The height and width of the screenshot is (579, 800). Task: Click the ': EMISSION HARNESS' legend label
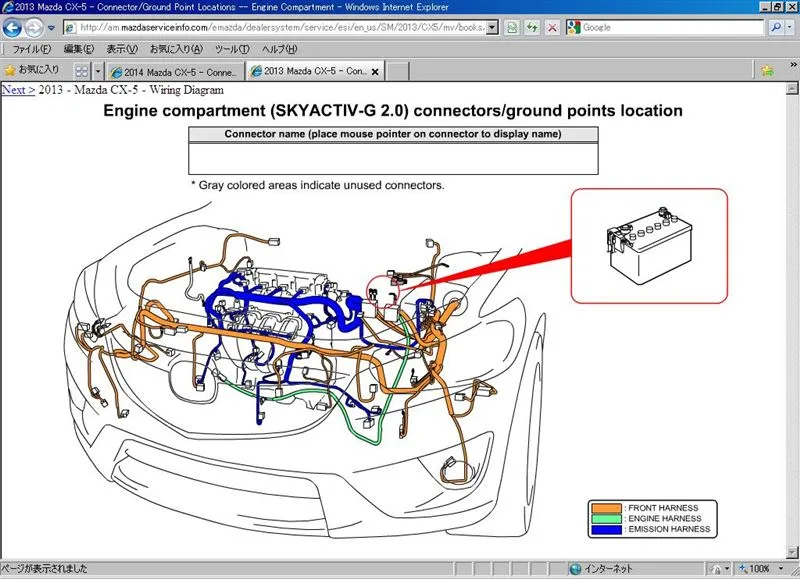(667, 530)
